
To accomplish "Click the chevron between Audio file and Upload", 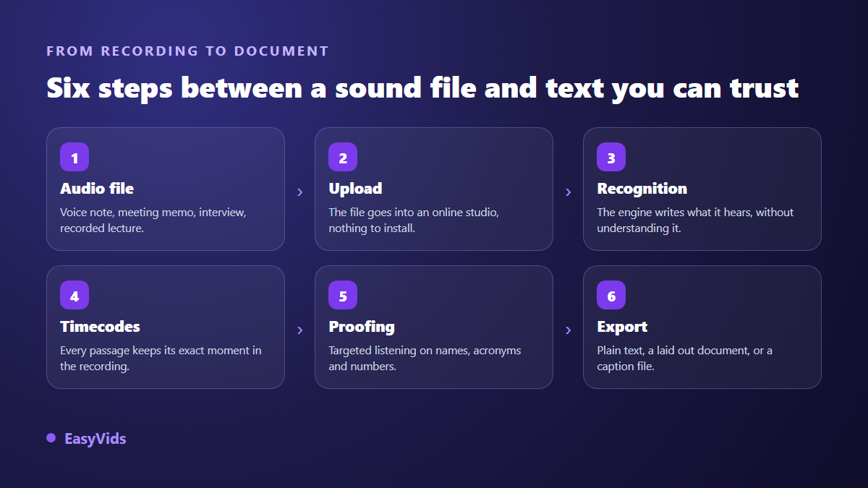I will [x=299, y=192].
